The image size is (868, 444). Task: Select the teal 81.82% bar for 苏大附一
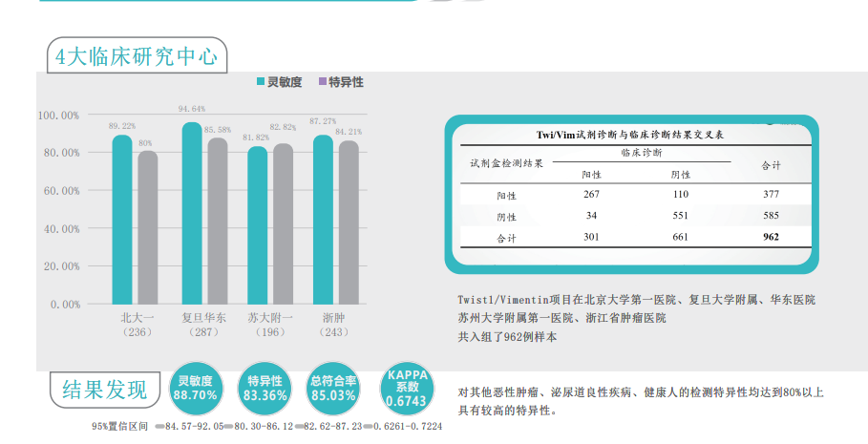pos(257,225)
